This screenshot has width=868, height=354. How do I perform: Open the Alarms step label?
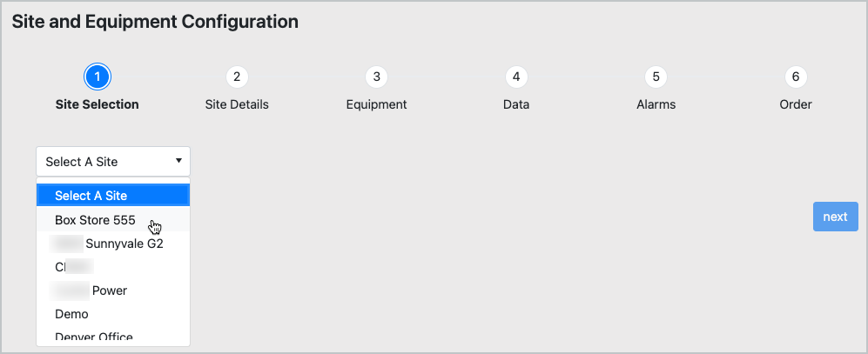pyautogui.click(x=656, y=104)
